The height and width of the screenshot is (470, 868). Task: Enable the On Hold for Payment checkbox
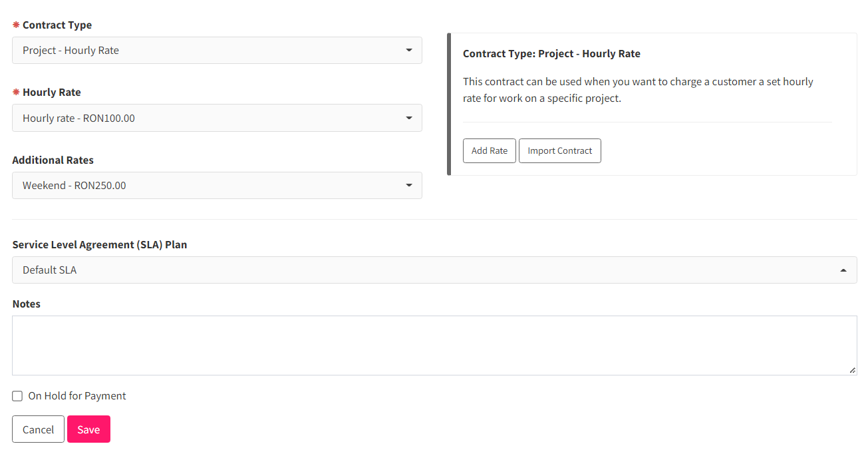click(17, 396)
